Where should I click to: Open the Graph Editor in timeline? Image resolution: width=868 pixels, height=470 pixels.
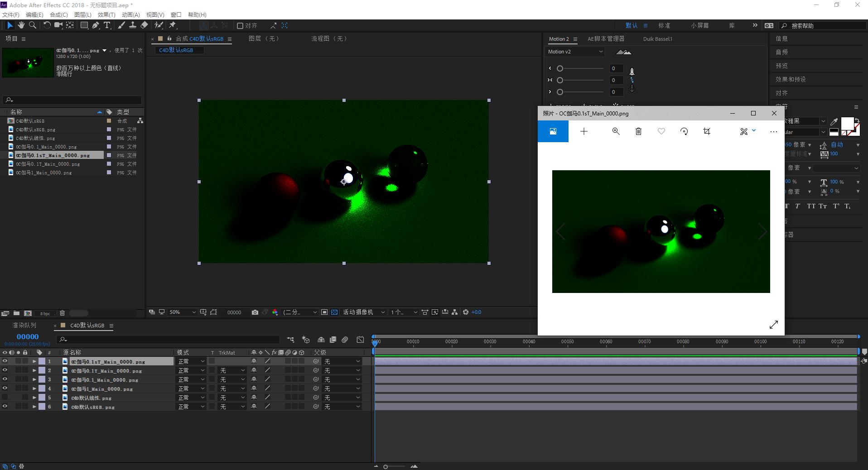(x=360, y=340)
